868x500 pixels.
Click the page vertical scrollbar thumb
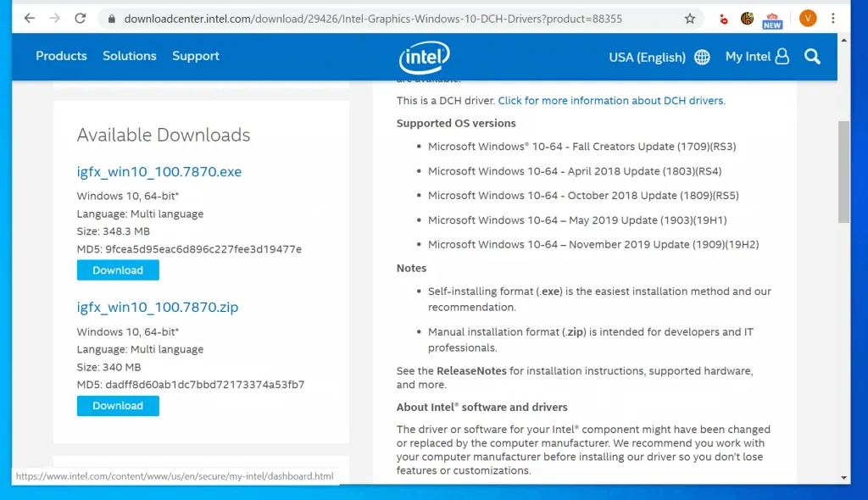click(x=843, y=169)
